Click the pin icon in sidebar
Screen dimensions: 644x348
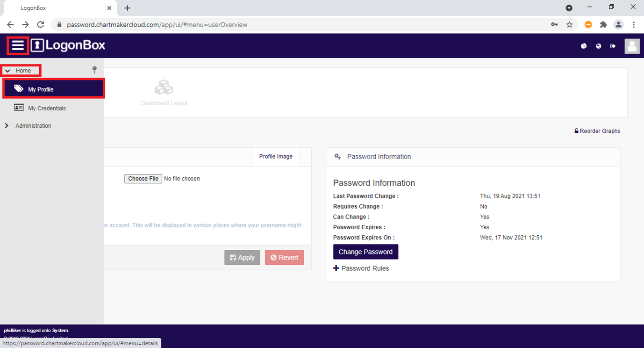point(94,70)
